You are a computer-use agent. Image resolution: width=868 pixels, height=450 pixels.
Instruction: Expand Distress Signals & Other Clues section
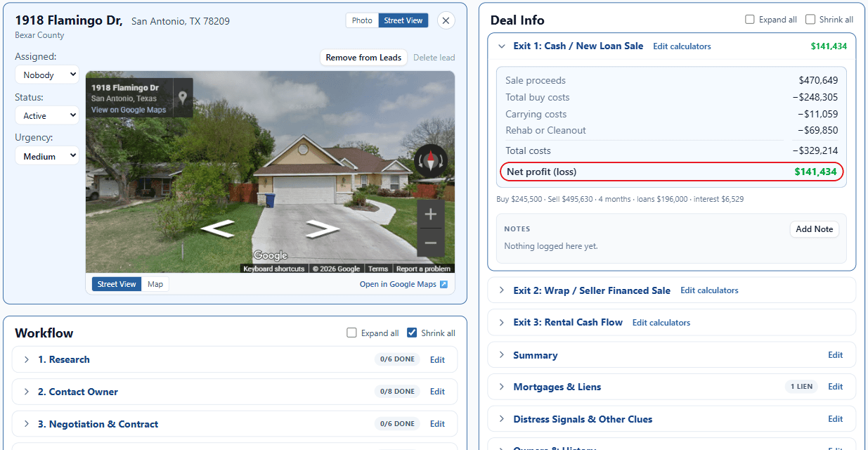pyautogui.click(x=502, y=419)
